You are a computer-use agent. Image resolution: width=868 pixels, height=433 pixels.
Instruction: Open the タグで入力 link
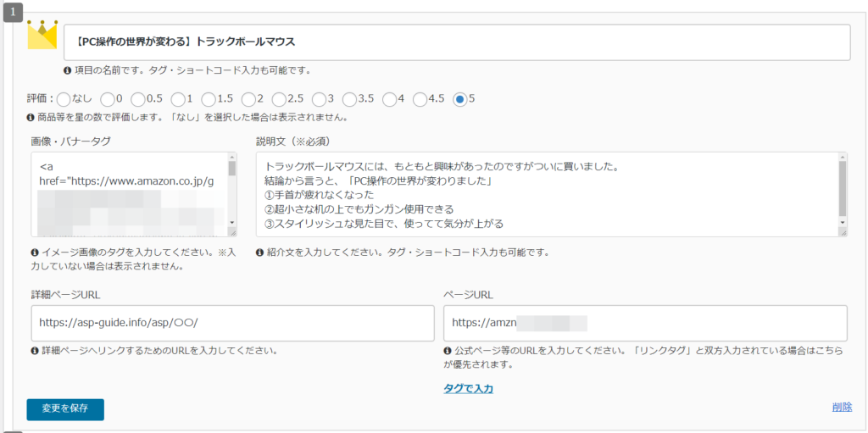click(x=468, y=389)
